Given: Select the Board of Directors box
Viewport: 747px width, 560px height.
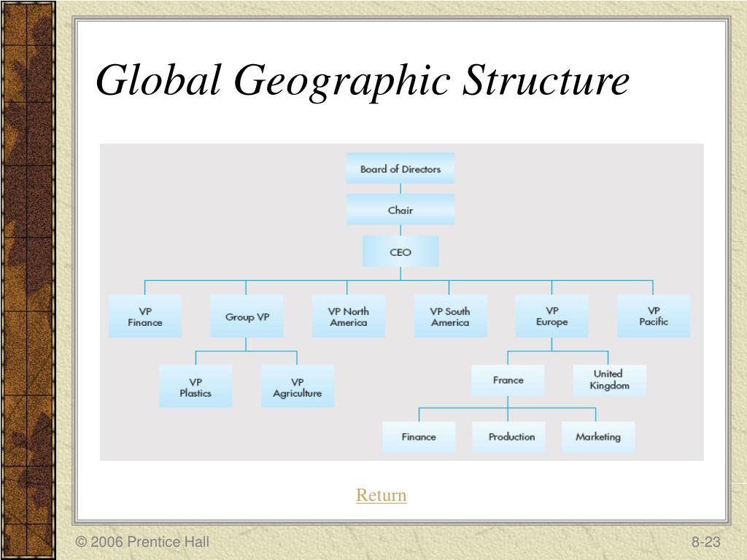Looking at the screenshot, I should pos(400,168).
